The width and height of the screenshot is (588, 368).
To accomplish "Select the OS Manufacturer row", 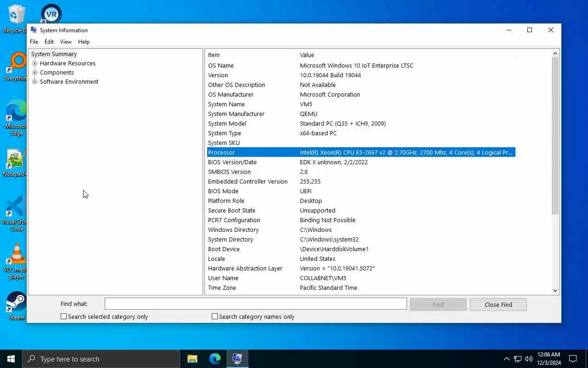I will tap(361, 94).
